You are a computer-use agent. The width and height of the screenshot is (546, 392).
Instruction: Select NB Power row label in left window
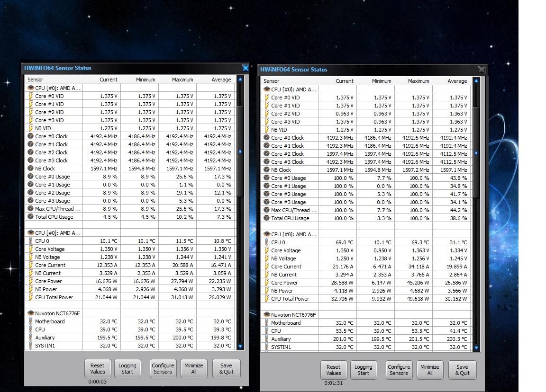point(46,289)
